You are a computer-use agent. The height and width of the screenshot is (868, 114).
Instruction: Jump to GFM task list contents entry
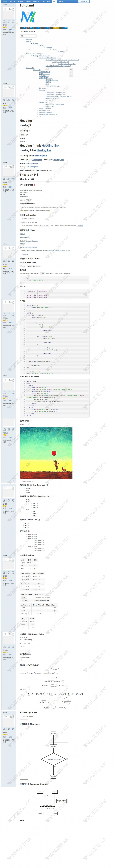pos(49,100)
